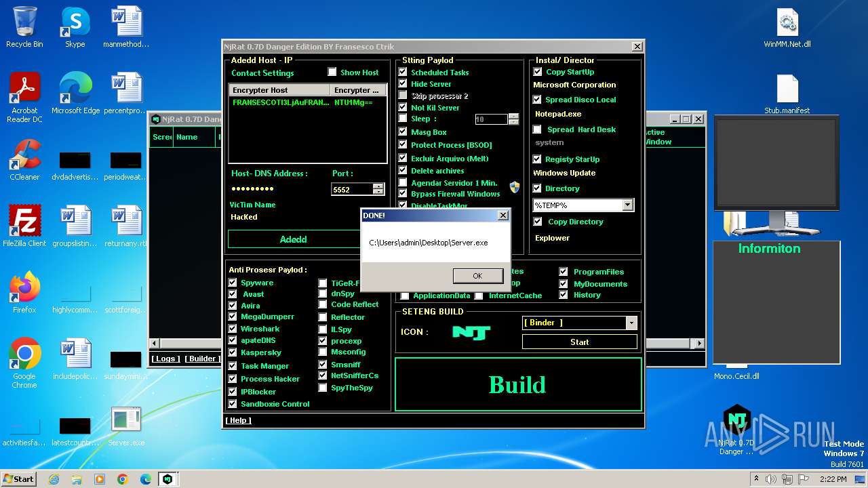Launch Microsoft Edge desktop shortcut
Viewport: 868px width, 488px height.
[x=75, y=94]
